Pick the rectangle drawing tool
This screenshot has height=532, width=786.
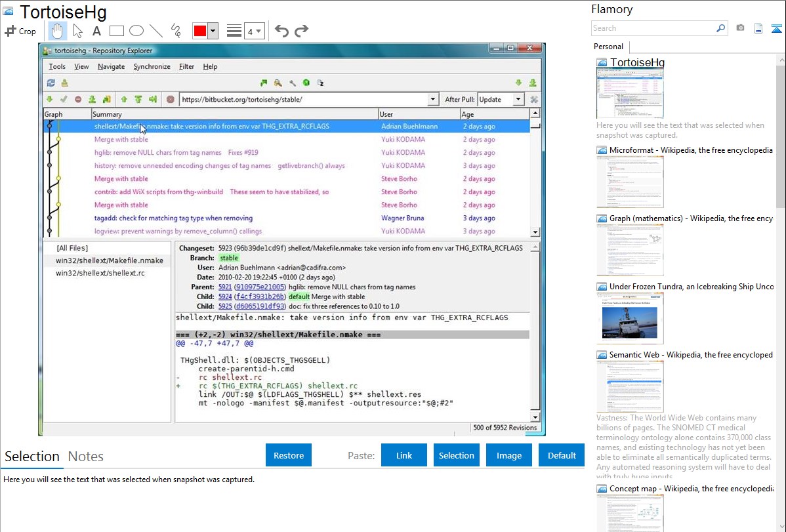[117, 31]
